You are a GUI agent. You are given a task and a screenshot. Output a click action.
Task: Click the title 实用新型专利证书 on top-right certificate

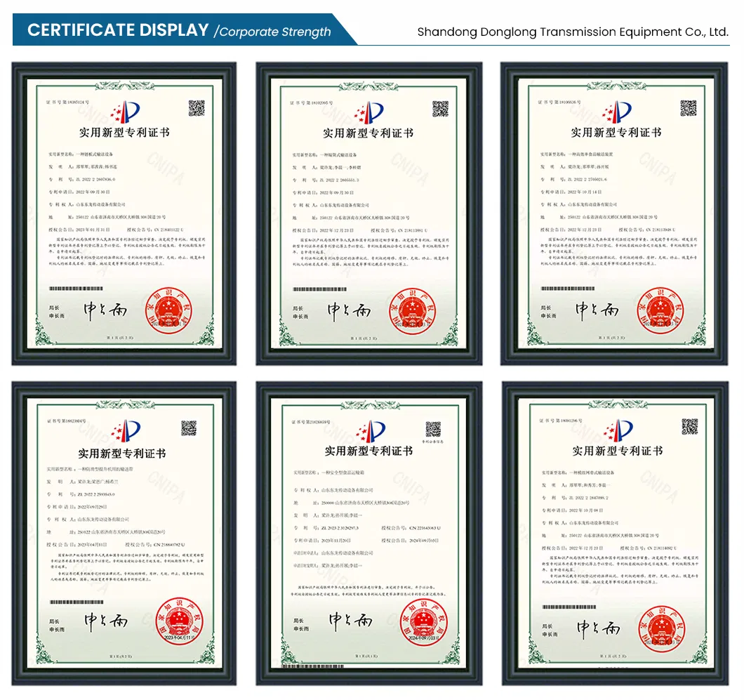616,132
